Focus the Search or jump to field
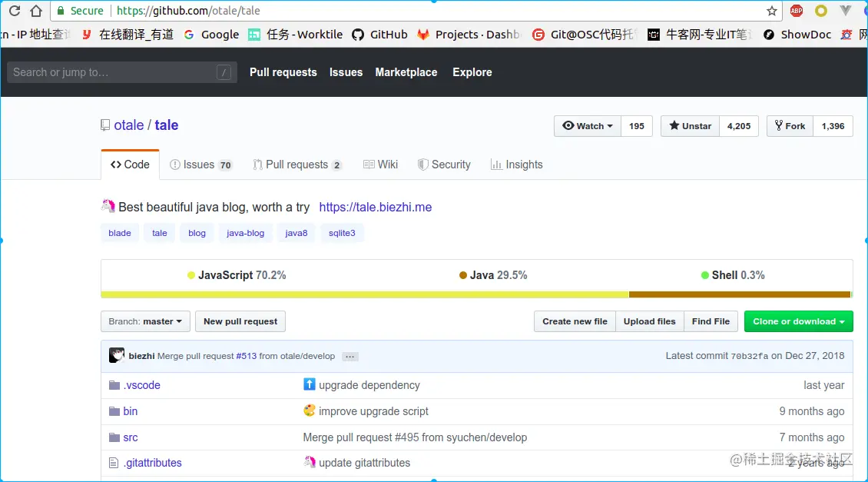Viewport: 868px width, 482px height. tap(122, 72)
